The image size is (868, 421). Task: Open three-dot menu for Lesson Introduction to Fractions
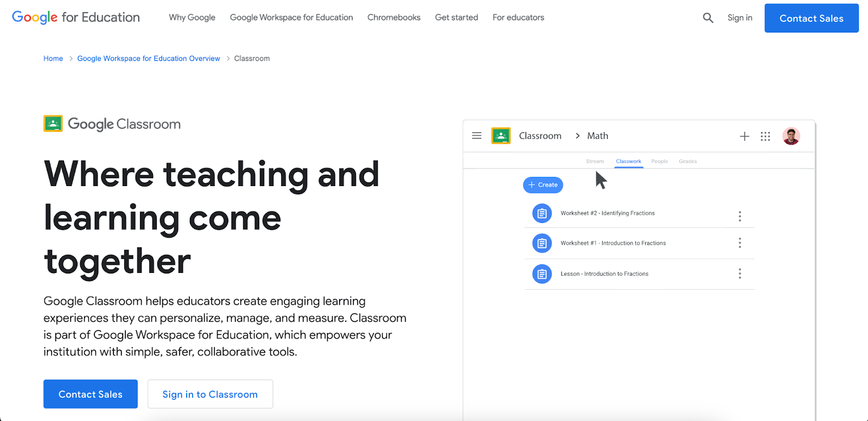(739, 274)
